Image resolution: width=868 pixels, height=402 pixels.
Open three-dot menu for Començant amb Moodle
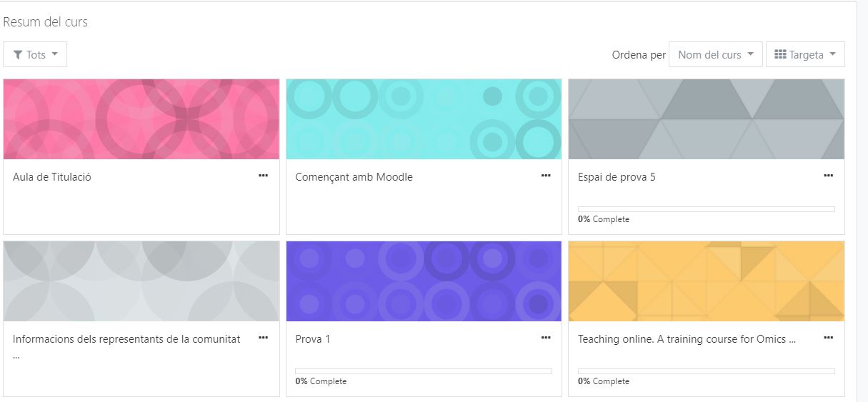pyautogui.click(x=546, y=175)
